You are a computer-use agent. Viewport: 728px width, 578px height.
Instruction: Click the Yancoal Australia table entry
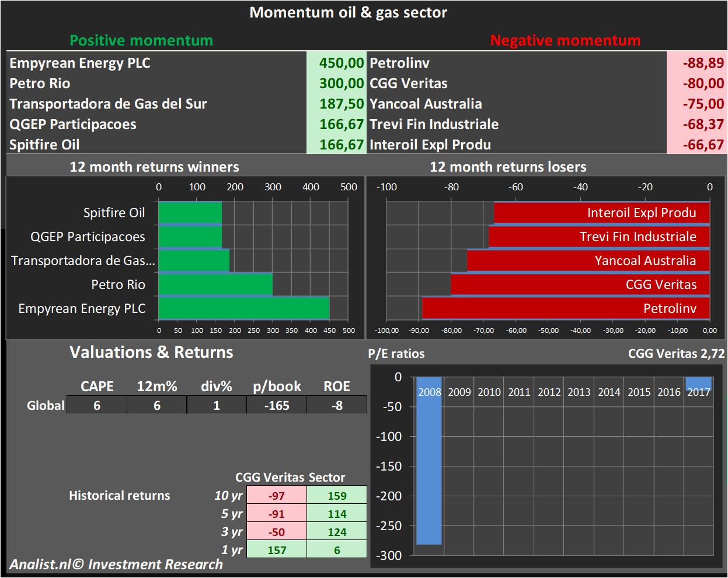coord(426,104)
